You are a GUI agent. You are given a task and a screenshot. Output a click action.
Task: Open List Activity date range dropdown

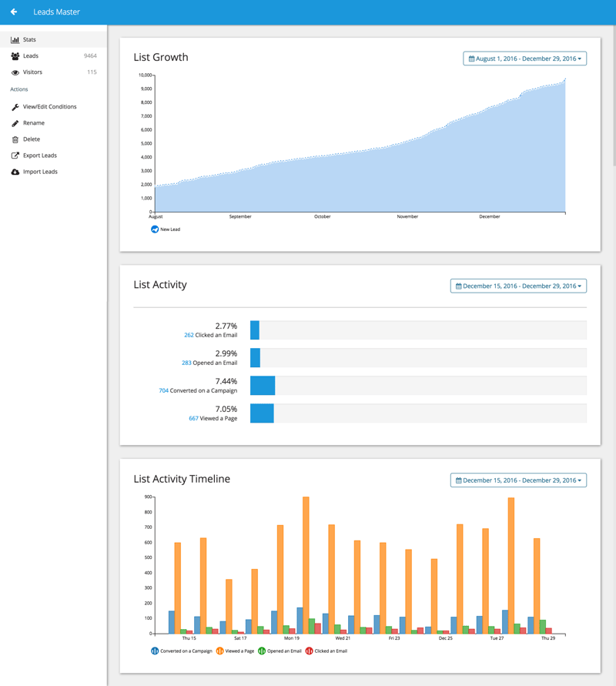[x=518, y=286]
